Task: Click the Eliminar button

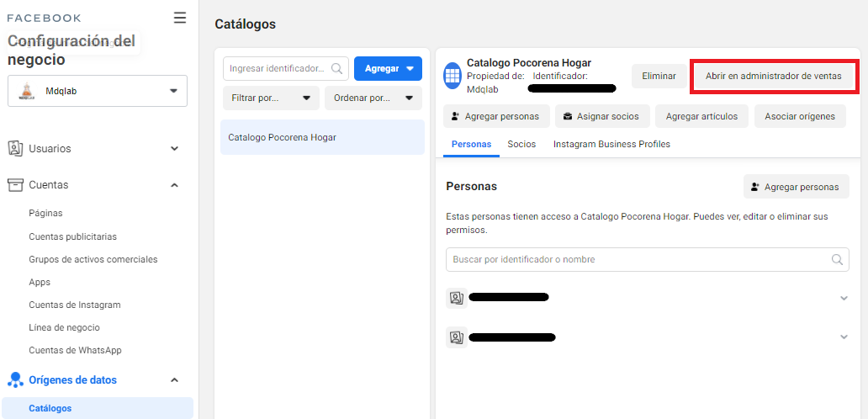Action: [x=659, y=77]
